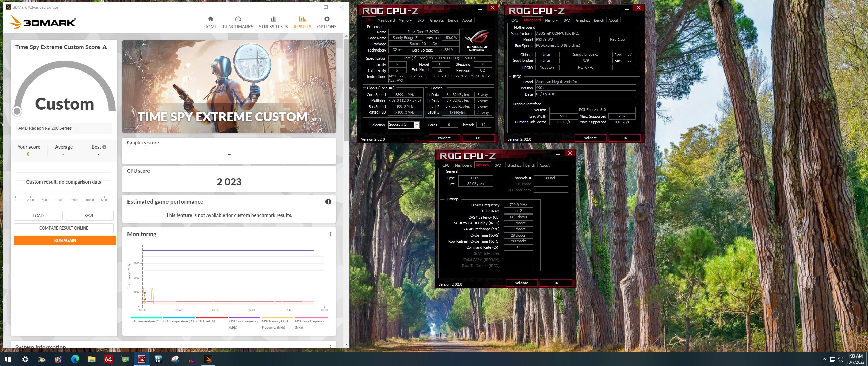Launch Microsoft Edge from the taskbar
This screenshot has width=868, height=366.
coord(75,359)
